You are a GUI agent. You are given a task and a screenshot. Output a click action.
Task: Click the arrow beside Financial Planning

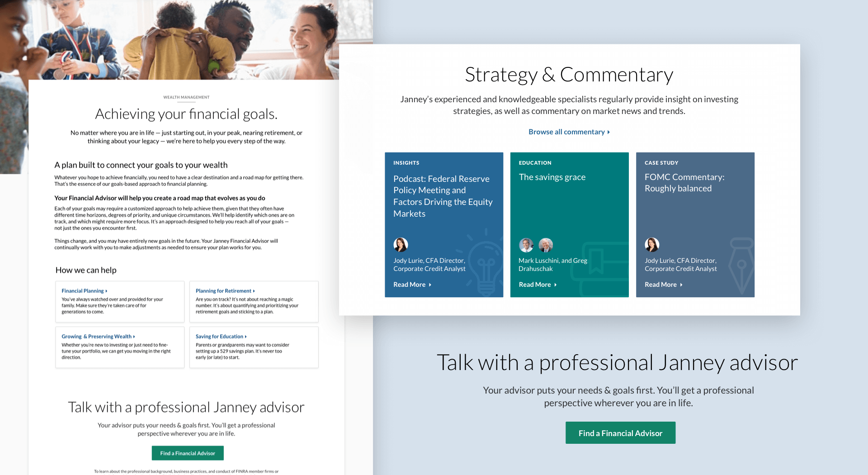coord(106,291)
